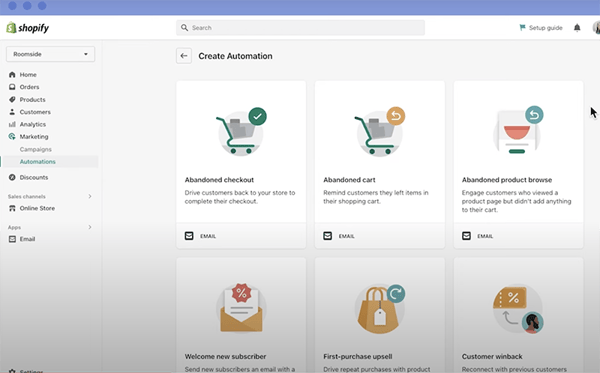
Task: Open Products in sidebar
Action: click(33, 99)
